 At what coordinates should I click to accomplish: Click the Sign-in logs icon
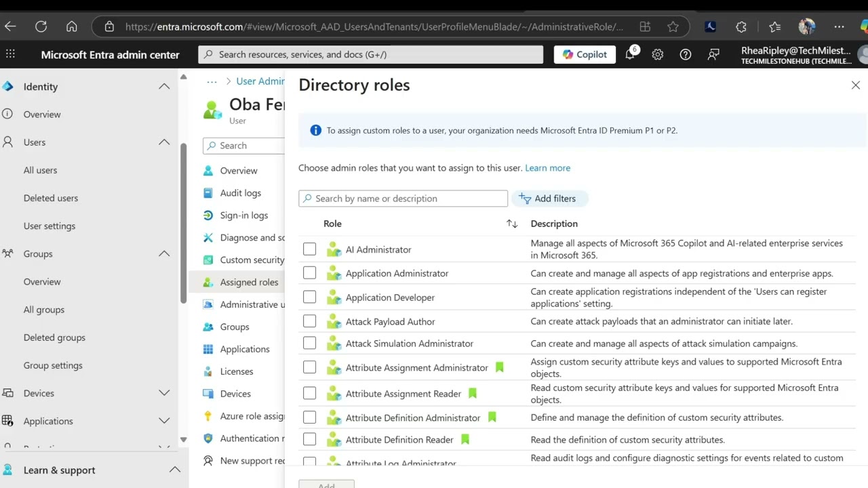[208, 215]
